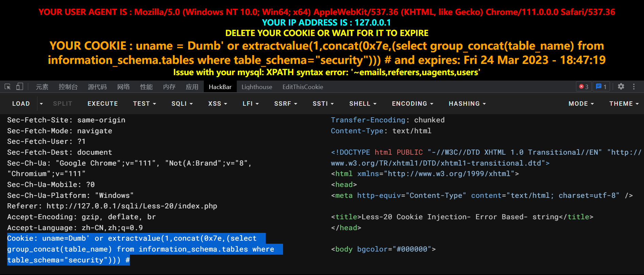Activate the inspect element picker icon
This screenshot has height=275, width=644.
[7, 87]
